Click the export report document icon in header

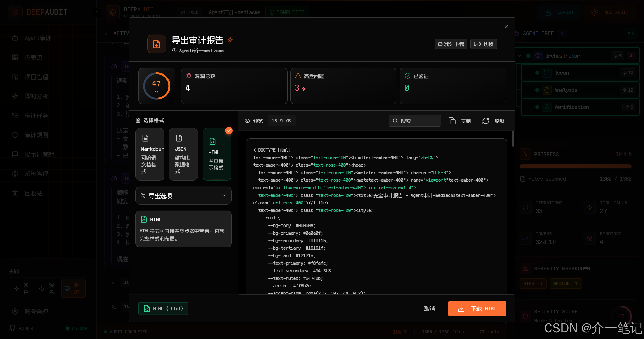coord(156,44)
